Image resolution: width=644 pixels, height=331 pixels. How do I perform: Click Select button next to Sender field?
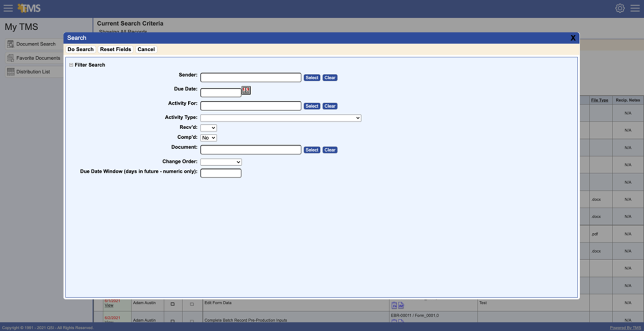[x=312, y=78]
